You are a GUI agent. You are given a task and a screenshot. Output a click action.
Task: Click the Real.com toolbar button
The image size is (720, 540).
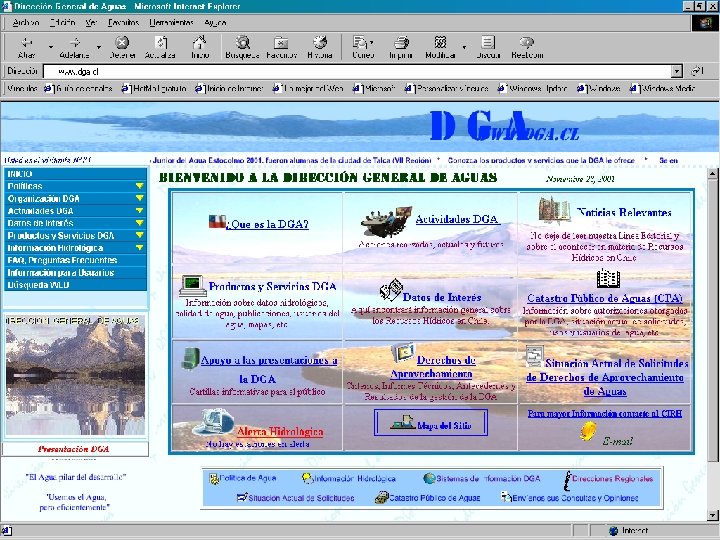tap(527, 47)
